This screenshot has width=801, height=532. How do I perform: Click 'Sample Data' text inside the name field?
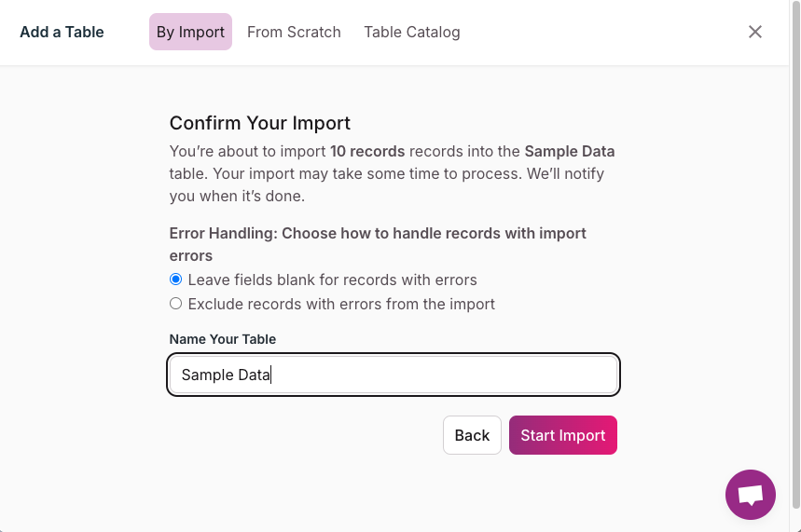tap(226, 375)
